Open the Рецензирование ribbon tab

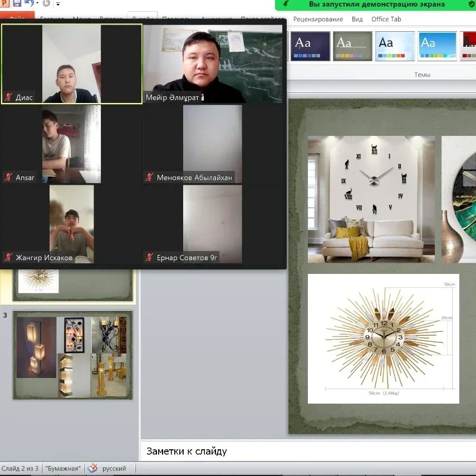(318, 19)
